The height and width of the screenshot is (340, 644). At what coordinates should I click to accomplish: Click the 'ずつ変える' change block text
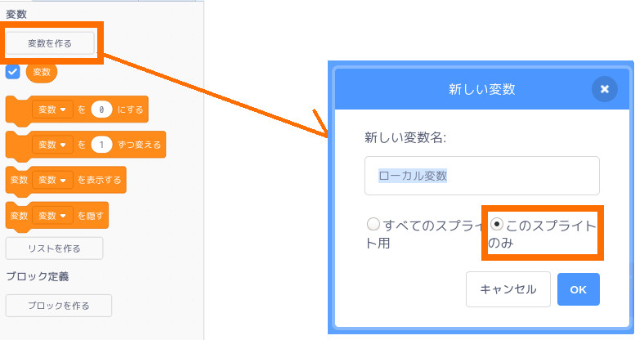coord(139,145)
